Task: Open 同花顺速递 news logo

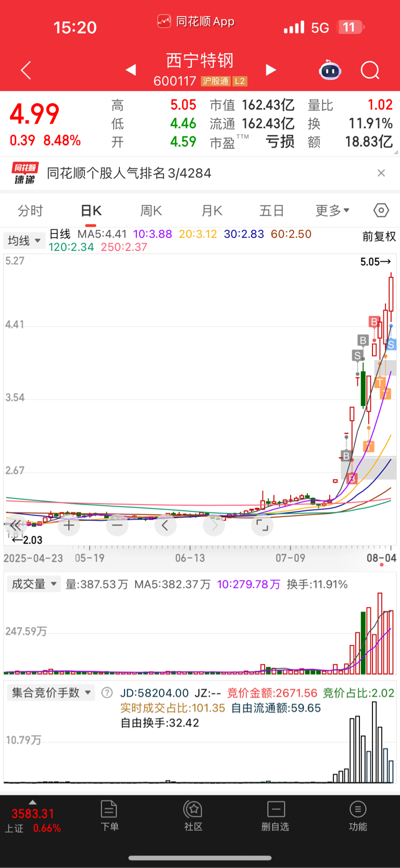Action: point(25,173)
